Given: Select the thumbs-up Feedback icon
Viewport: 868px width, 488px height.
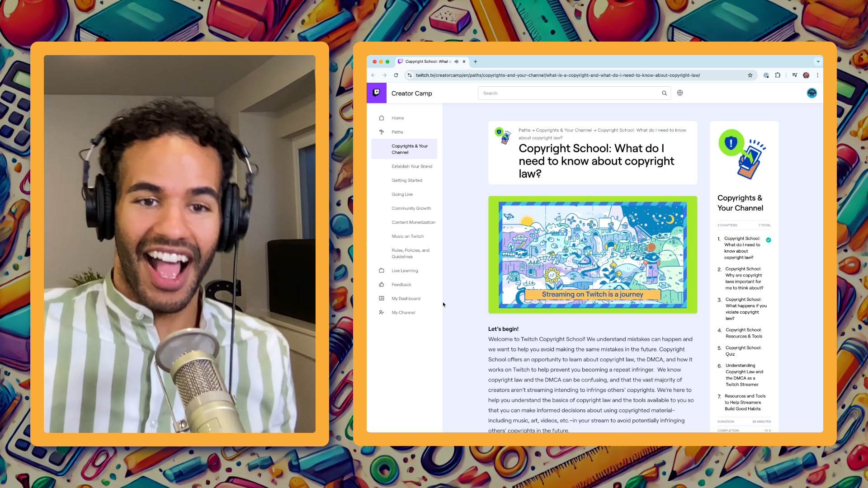Looking at the screenshot, I should (x=382, y=284).
